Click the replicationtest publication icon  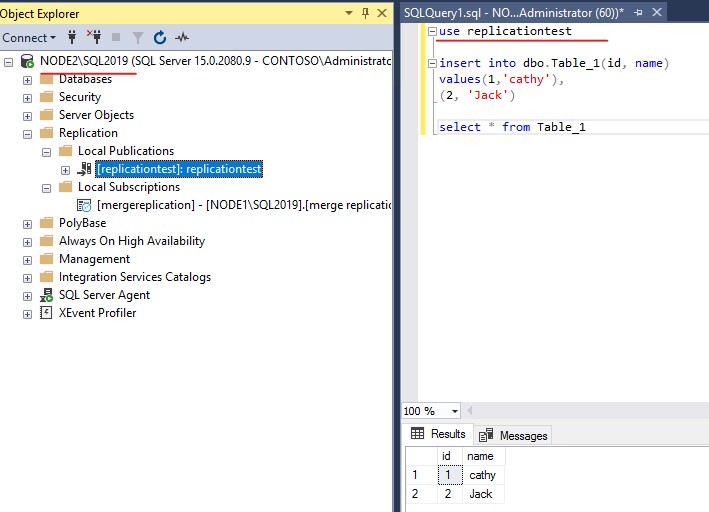pos(84,169)
